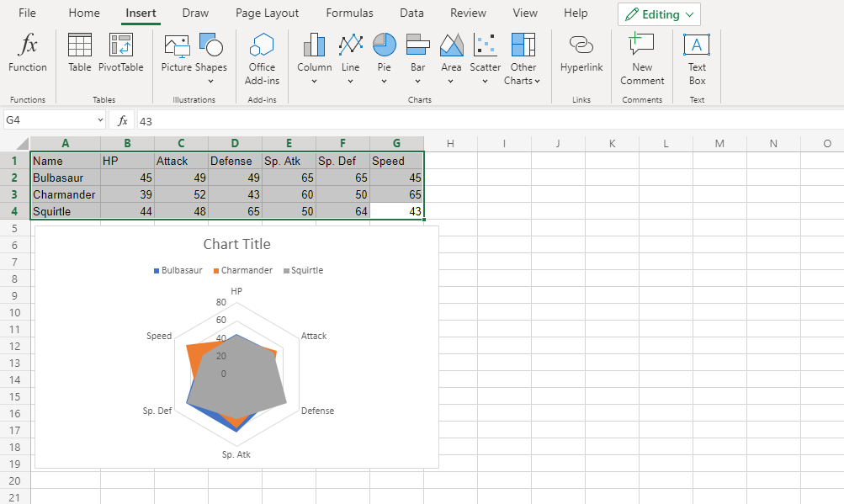Open the Shapes gallery
Viewport: 844px width, 504px height.
pos(210,56)
